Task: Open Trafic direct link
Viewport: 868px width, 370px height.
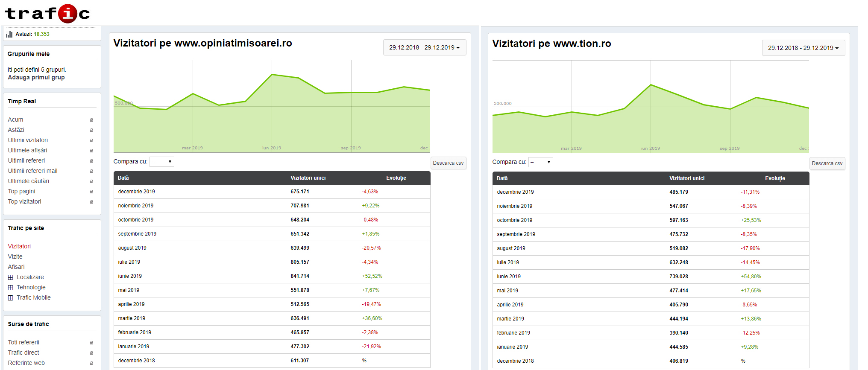Action: [23, 353]
